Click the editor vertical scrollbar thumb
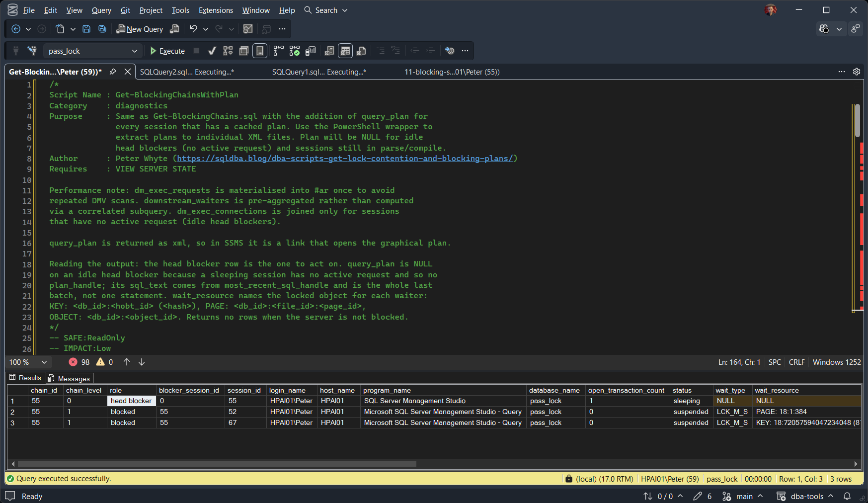 pos(857,120)
